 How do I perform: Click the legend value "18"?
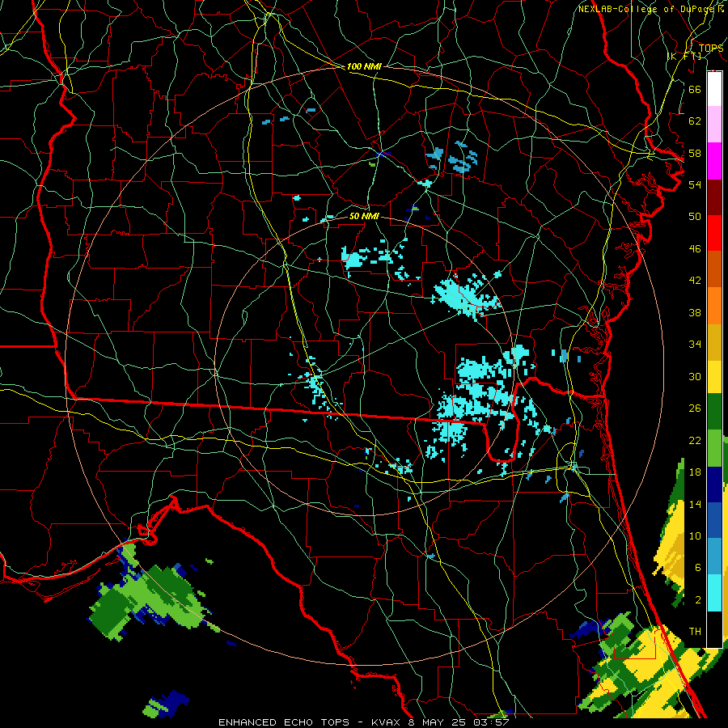695,472
